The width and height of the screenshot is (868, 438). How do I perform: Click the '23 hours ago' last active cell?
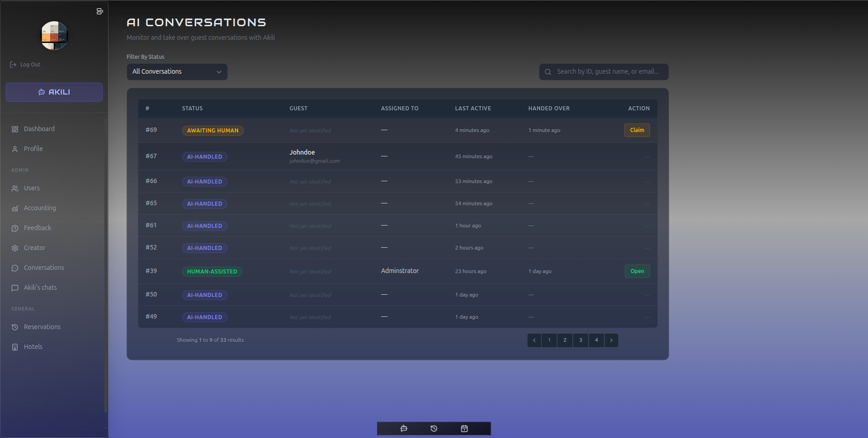coord(471,271)
